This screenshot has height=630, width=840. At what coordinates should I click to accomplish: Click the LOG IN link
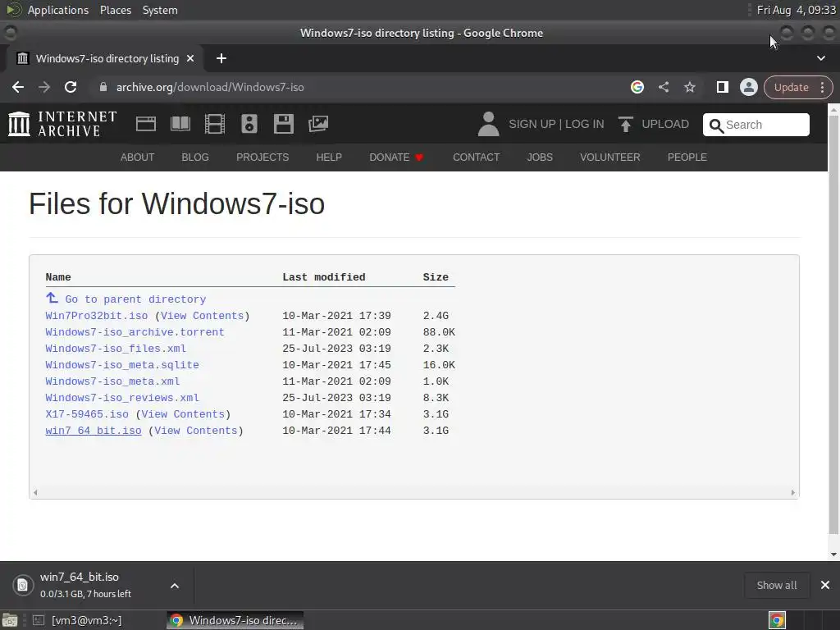coord(584,124)
